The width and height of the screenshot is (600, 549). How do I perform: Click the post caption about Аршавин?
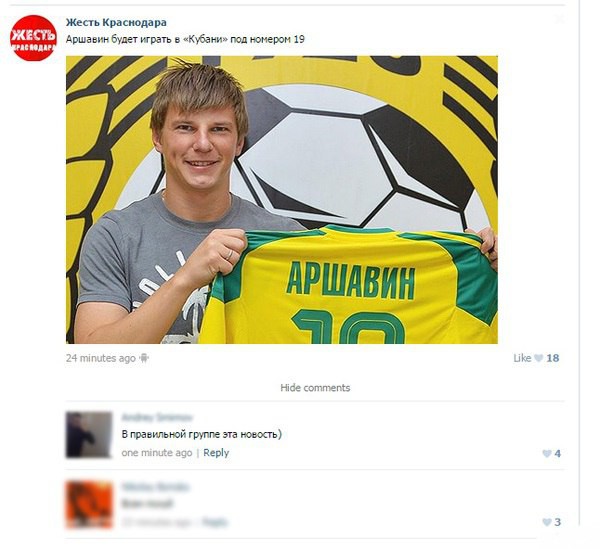[185, 39]
